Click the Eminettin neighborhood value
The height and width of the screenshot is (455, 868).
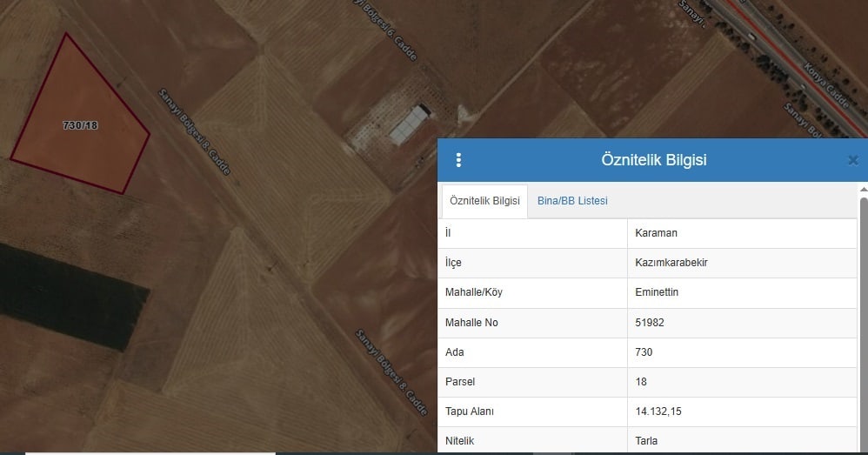click(x=657, y=292)
